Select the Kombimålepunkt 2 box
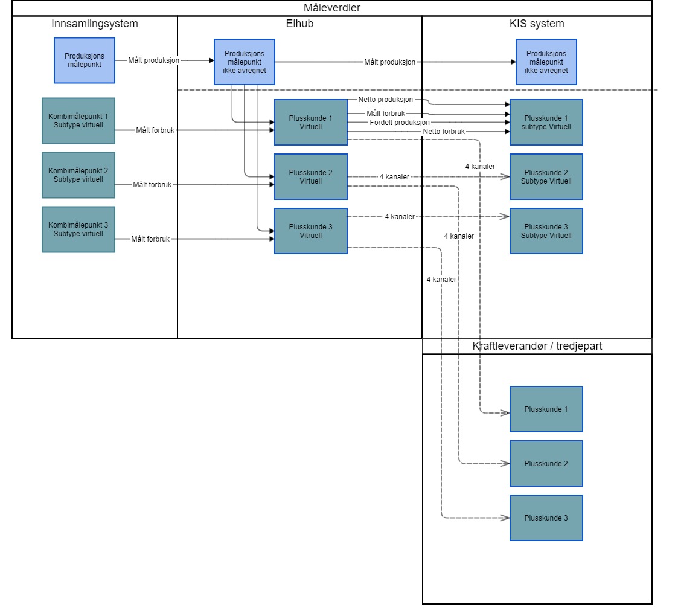The width and height of the screenshot is (678, 616). 78,175
